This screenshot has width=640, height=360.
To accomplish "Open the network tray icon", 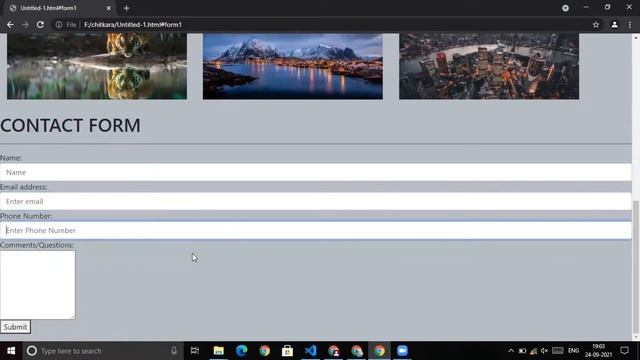I will coord(533,351).
